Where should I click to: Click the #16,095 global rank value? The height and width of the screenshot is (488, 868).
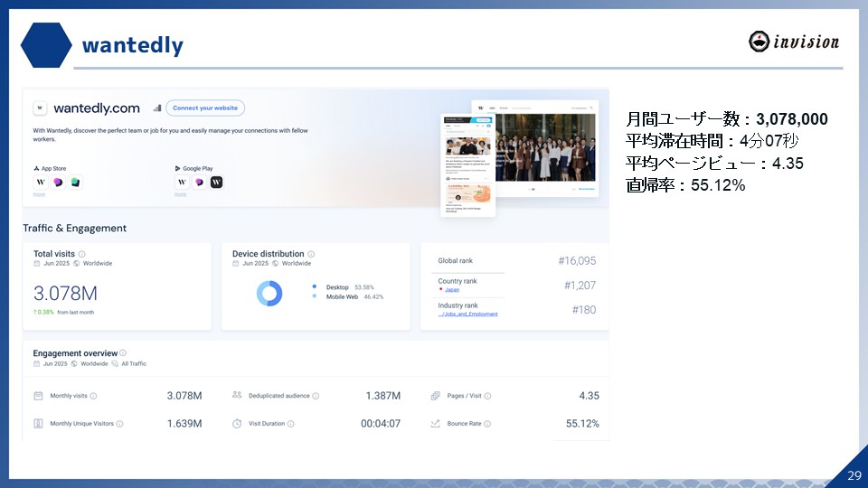coord(577,260)
